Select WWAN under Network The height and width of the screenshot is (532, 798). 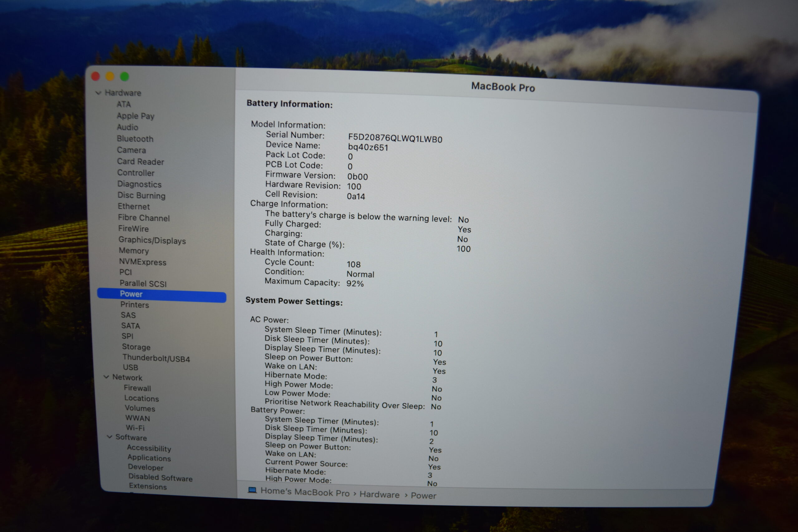click(137, 418)
